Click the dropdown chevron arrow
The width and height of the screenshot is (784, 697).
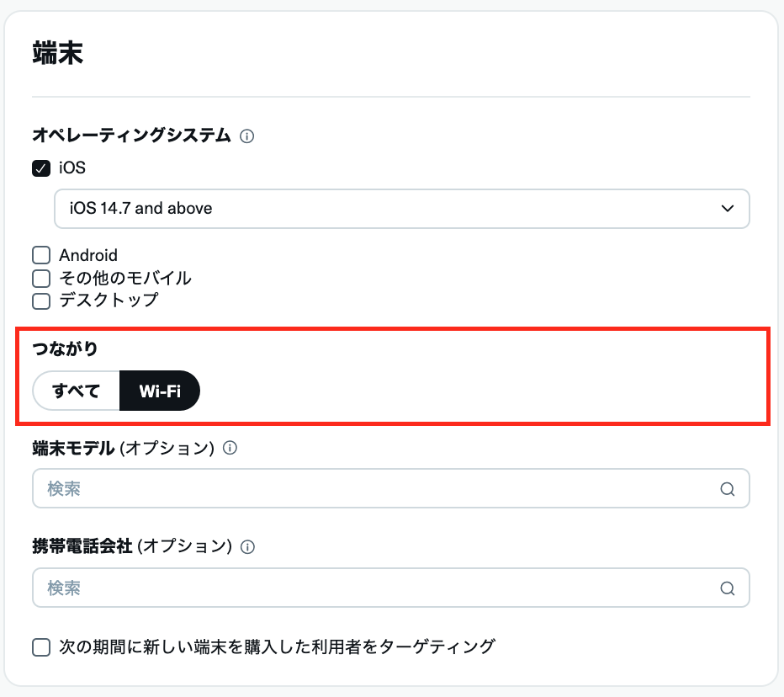point(728,209)
